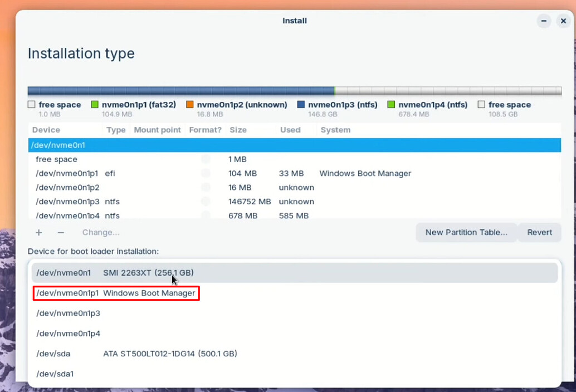The height and width of the screenshot is (392, 576).
Task: Toggle Format checkbox for /dev/nvme0n1p2
Action: click(206, 187)
